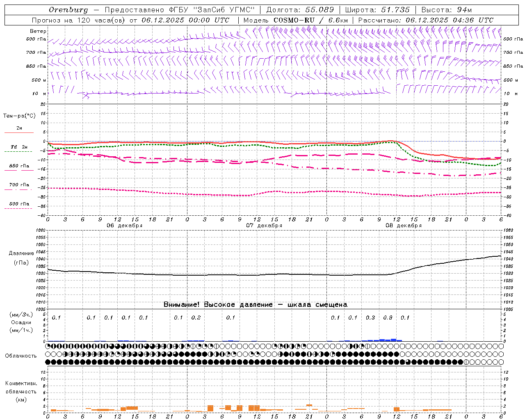Click the 'Конвективн.' convective cloud label
The height and width of the screenshot is (420, 525).
[x=21, y=383]
